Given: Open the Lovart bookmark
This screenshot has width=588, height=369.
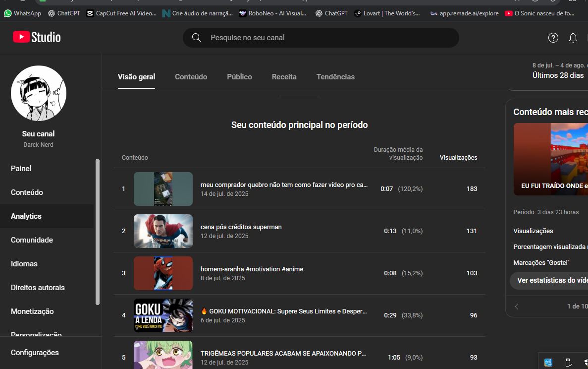Looking at the screenshot, I should (387, 13).
